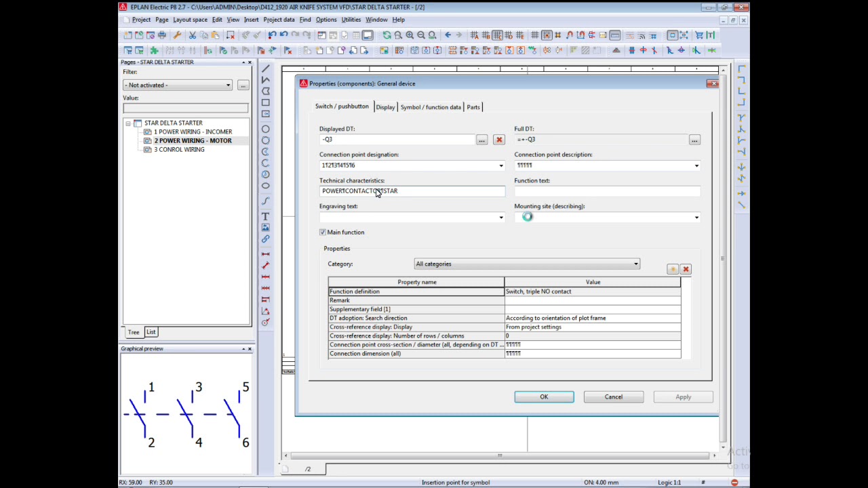
Task: Select the Hyperlink tool
Action: [x=265, y=239]
